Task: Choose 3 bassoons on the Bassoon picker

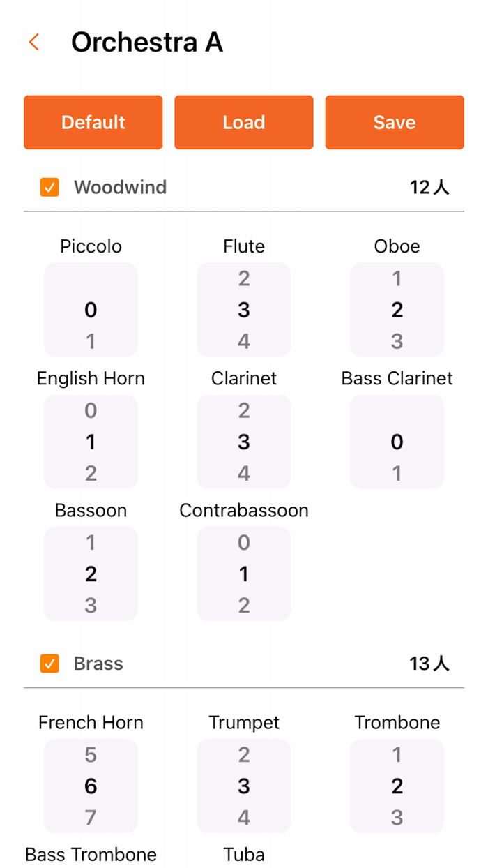Action: [91, 604]
